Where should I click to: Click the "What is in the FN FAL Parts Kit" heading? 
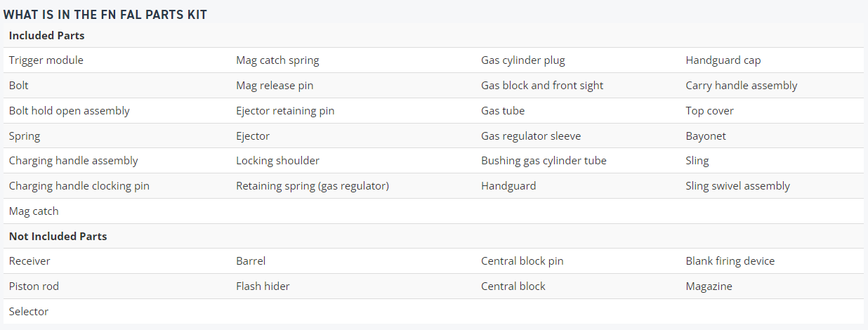click(x=105, y=14)
